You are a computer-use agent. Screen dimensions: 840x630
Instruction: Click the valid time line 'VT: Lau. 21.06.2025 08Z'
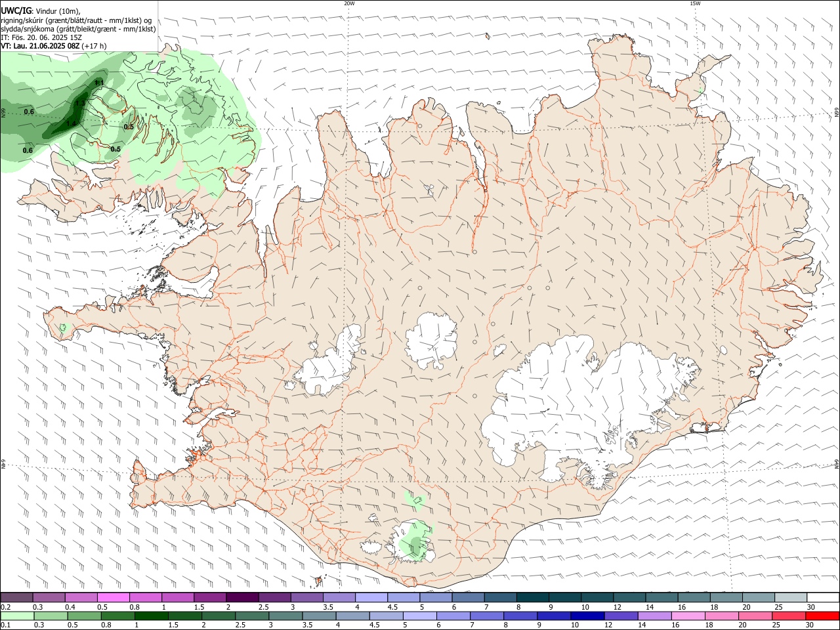coord(40,46)
